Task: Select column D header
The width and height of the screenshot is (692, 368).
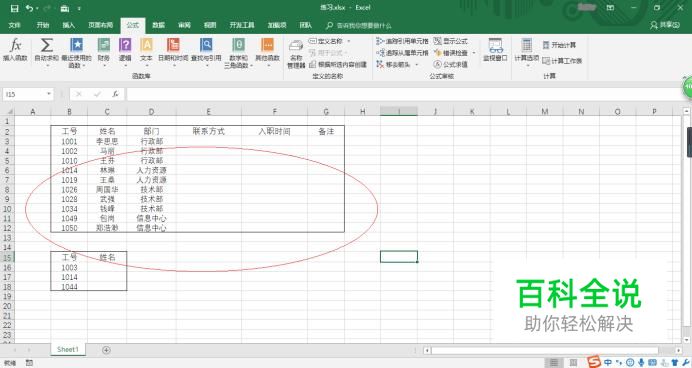Action: point(151,112)
